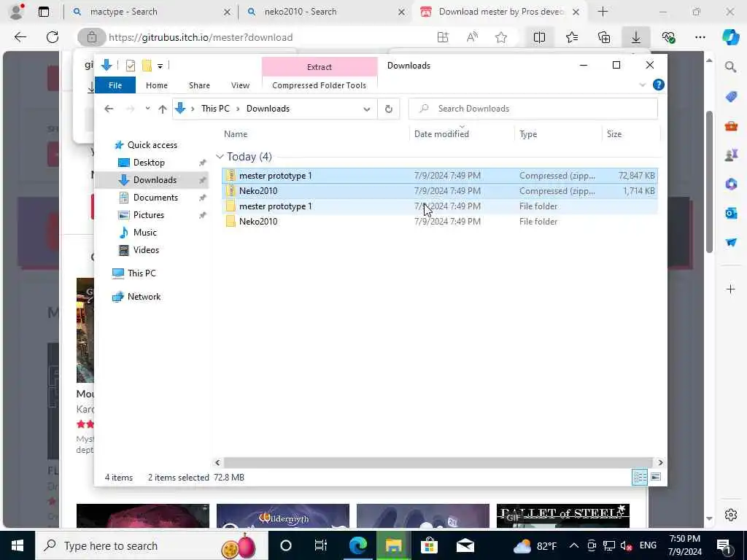This screenshot has height=560, width=747.
Task: Select the mester prototype 1 file folder
Action: 440,206
